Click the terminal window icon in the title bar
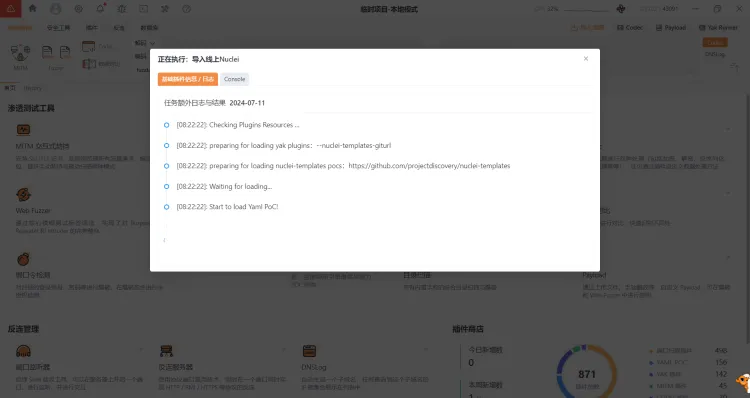750x398 pixels. 143,9
